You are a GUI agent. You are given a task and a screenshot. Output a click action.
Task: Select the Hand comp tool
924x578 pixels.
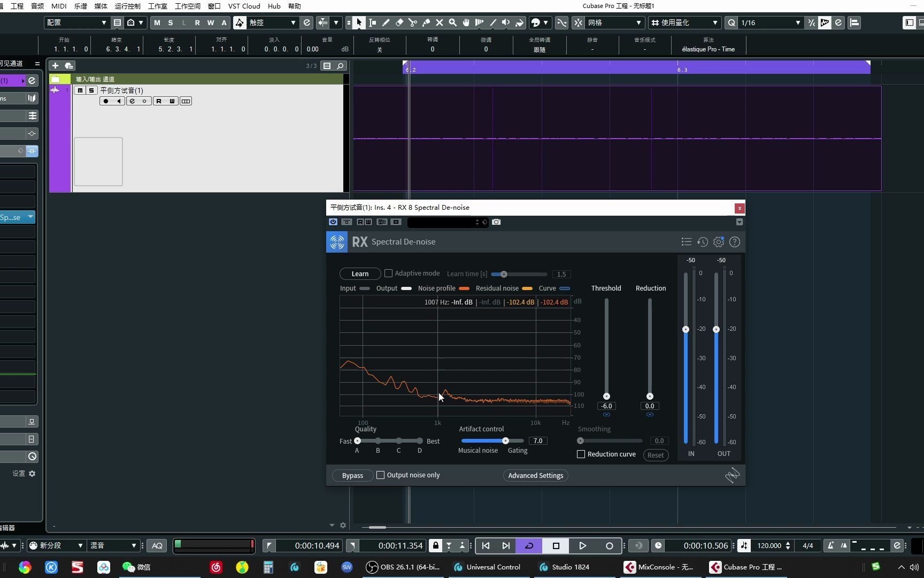[x=466, y=22]
